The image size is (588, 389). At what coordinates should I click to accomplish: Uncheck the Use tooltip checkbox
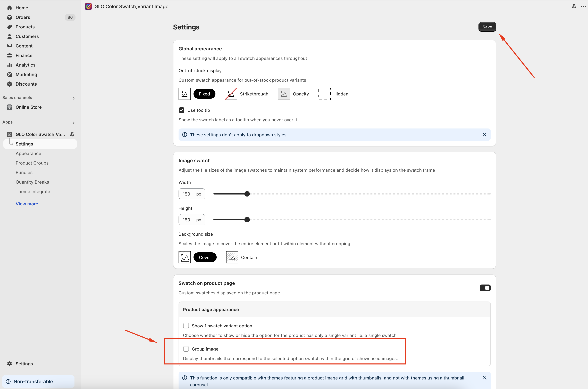[181, 110]
